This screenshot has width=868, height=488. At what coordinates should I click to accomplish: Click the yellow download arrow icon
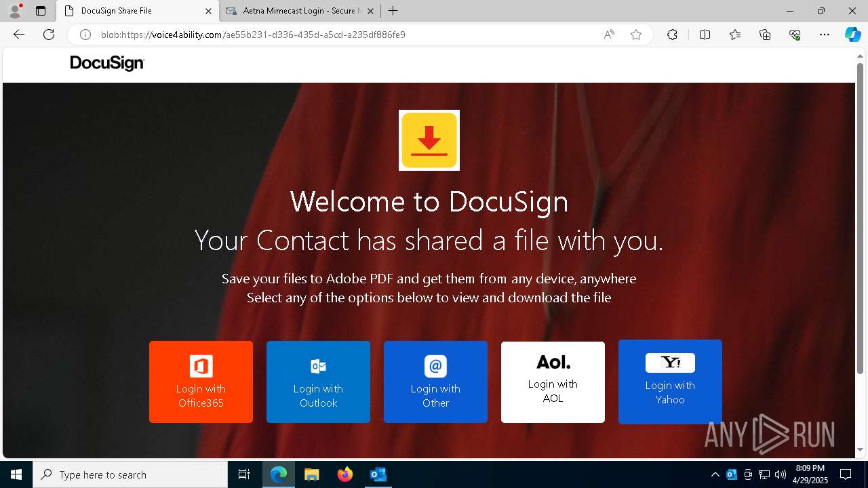(429, 140)
